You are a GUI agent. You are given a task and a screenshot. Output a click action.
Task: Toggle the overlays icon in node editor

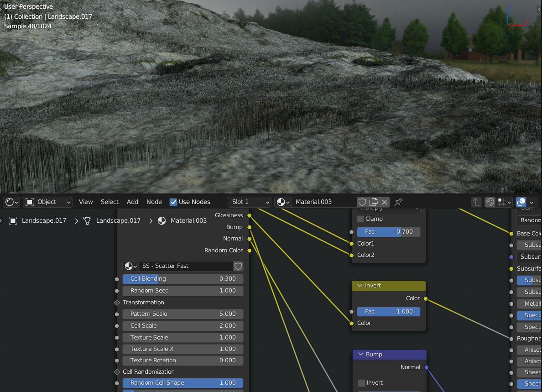coord(521,202)
